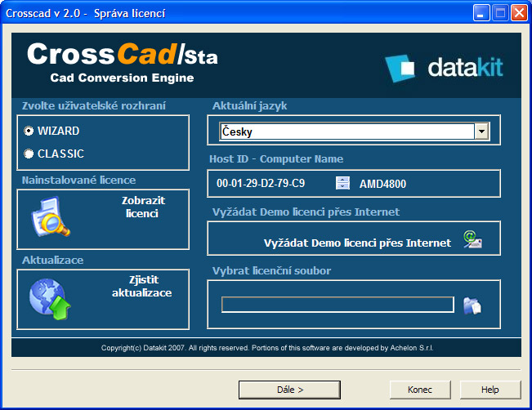
Task: Click Vyžádat Demo licenci přes Internet
Action: coord(357,243)
